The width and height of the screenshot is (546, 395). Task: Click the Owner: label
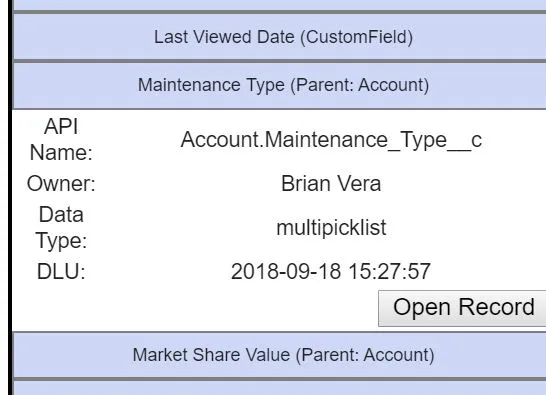point(61,184)
